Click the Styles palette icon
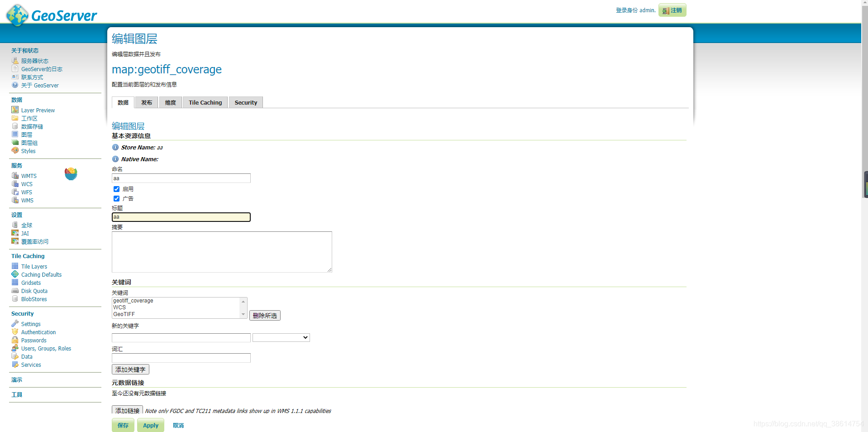The image size is (868, 432). 15,151
